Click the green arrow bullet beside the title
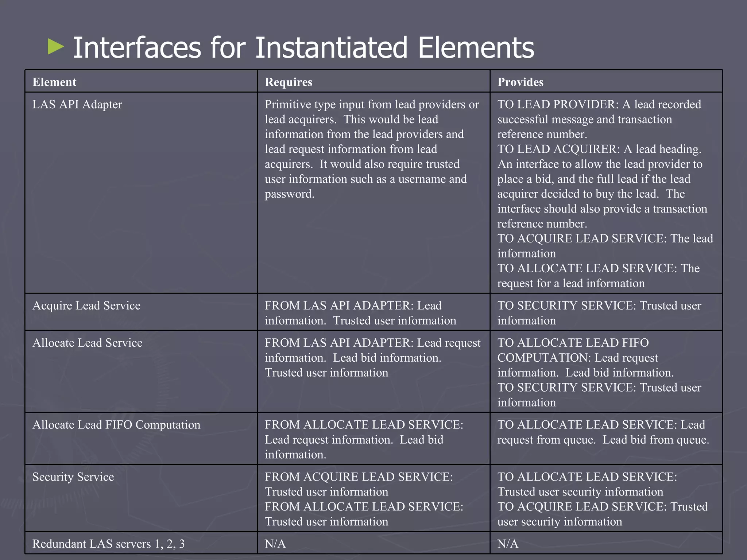 point(56,47)
